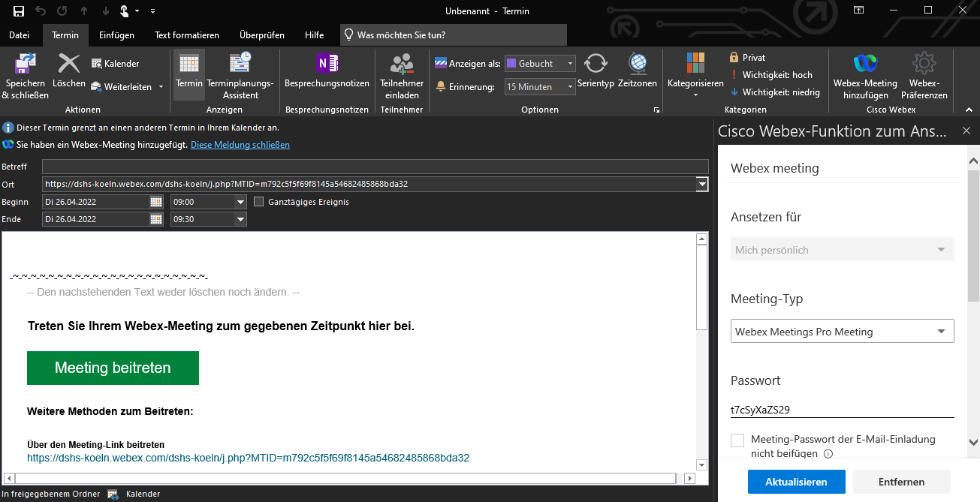Open the Beginn time dropdown showing 09:00
Image resolution: width=980 pixels, height=502 pixels.
tap(240, 202)
